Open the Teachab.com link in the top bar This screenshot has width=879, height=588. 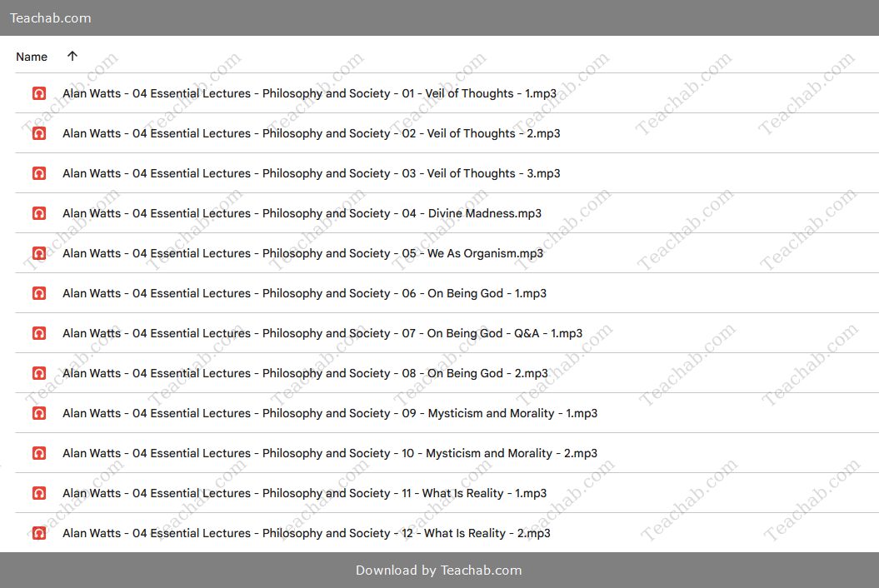tap(51, 18)
